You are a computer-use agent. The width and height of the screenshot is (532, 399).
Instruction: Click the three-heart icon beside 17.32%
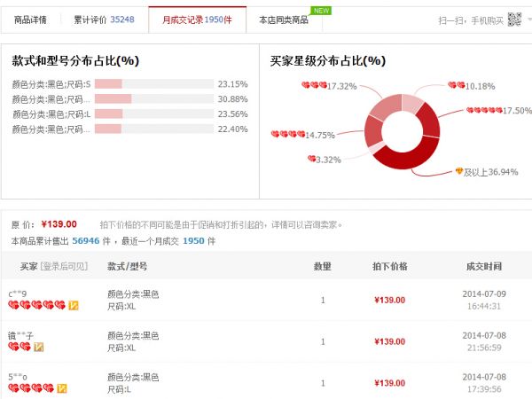pos(314,85)
